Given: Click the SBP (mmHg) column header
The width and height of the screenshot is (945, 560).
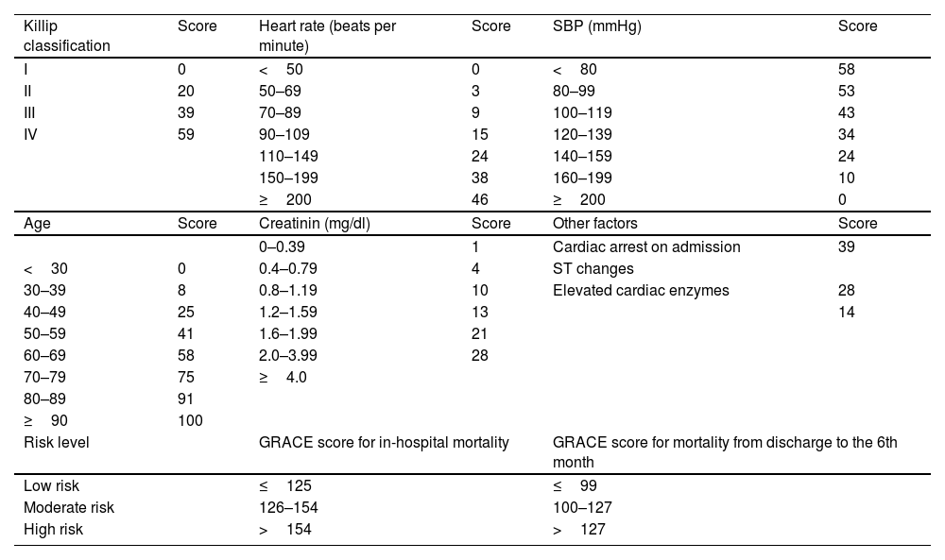Looking at the screenshot, I should pyautogui.click(x=596, y=26).
